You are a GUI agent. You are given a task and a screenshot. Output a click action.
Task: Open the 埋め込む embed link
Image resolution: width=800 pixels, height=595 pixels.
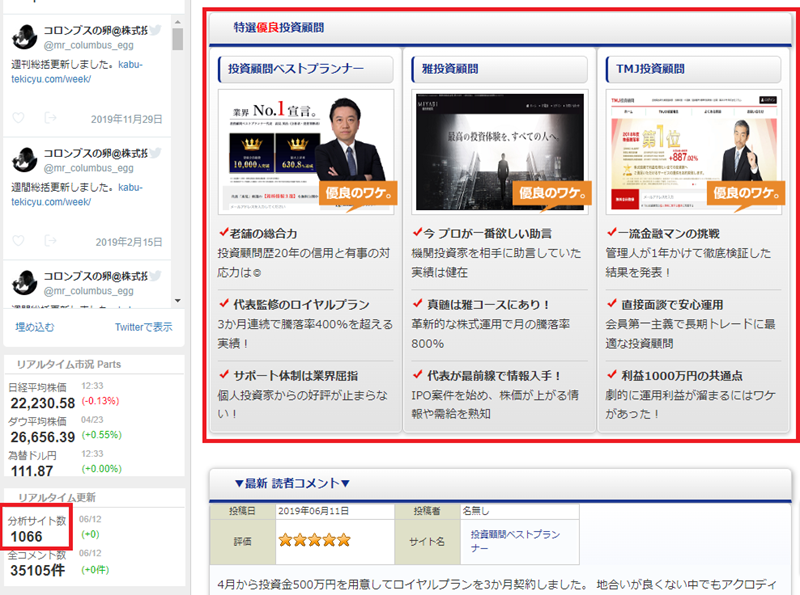click(x=35, y=327)
